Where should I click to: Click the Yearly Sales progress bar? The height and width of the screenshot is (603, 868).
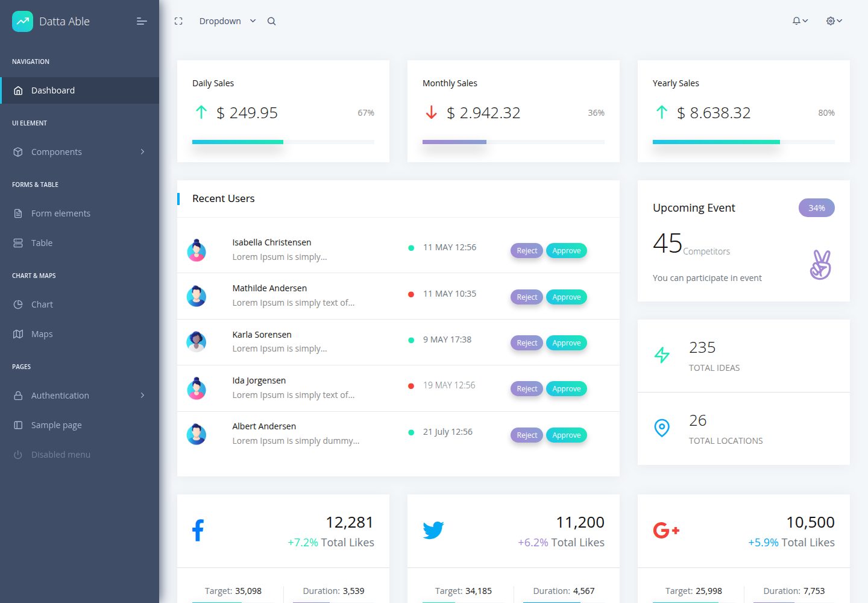[744, 142]
